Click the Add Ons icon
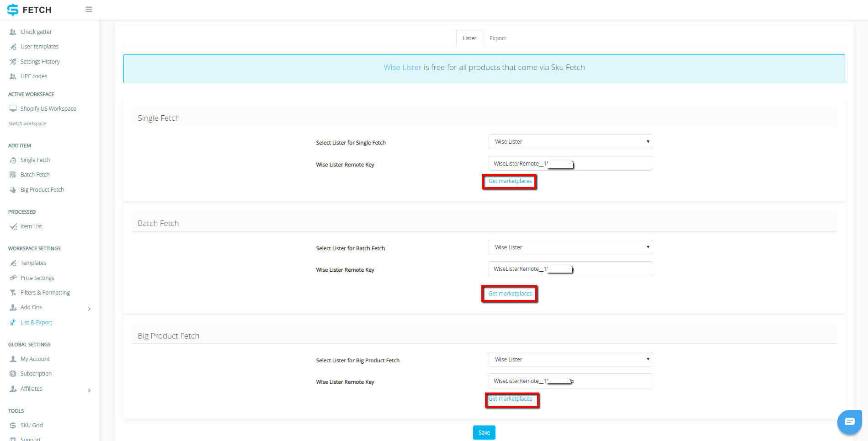 (13, 307)
